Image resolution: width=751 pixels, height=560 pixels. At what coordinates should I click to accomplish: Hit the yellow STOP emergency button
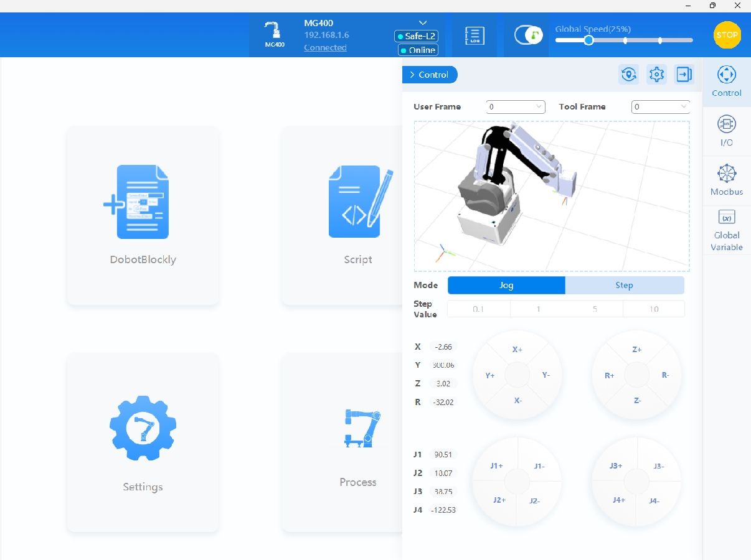coord(727,35)
